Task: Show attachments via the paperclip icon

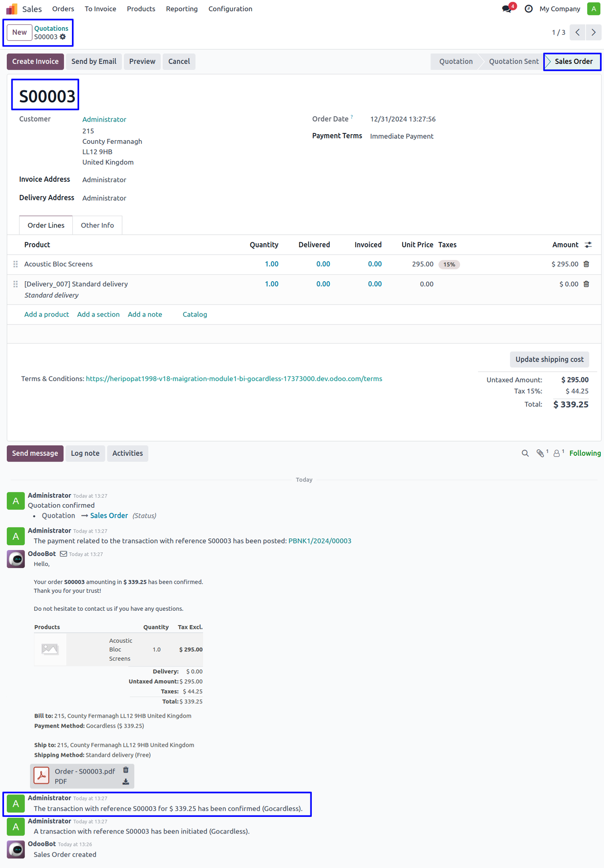Action: click(x=540, y=453)
